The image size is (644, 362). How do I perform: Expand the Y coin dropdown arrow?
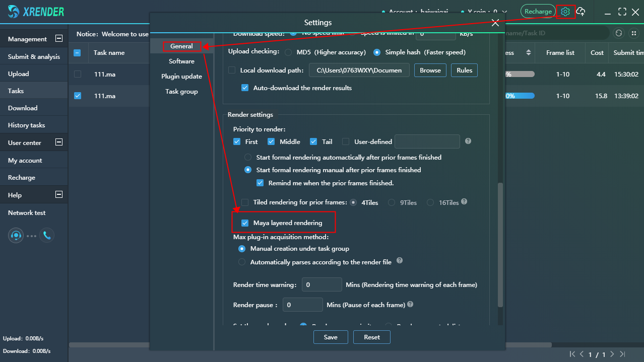pos(505,12)
